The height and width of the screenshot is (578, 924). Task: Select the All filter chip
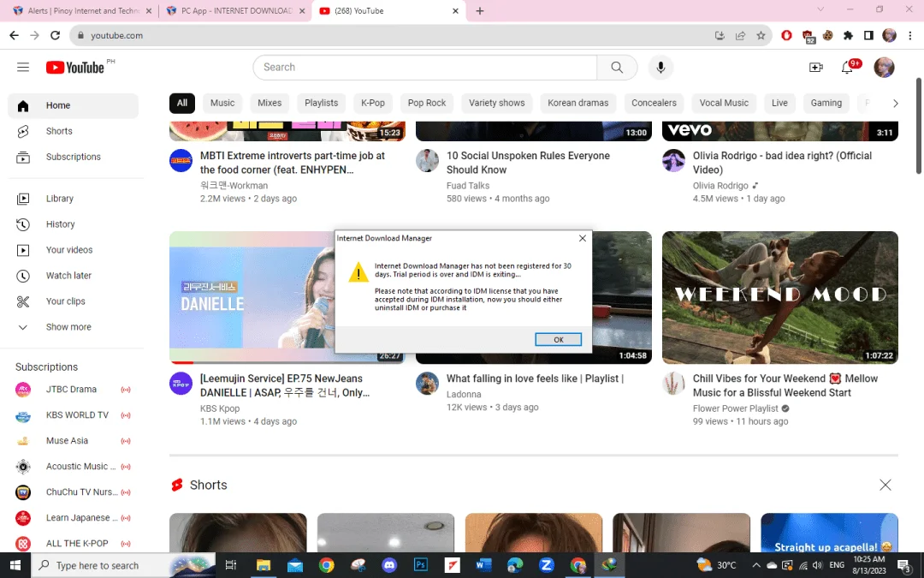182,103
